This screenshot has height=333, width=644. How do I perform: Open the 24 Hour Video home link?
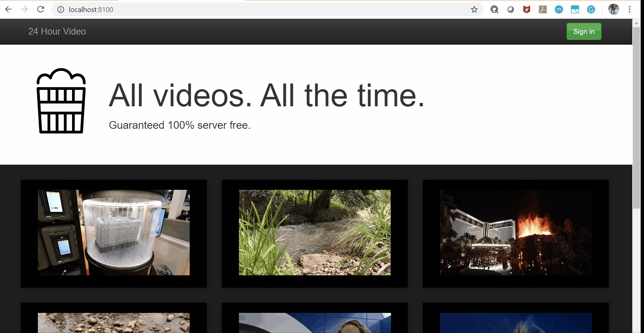57,32
